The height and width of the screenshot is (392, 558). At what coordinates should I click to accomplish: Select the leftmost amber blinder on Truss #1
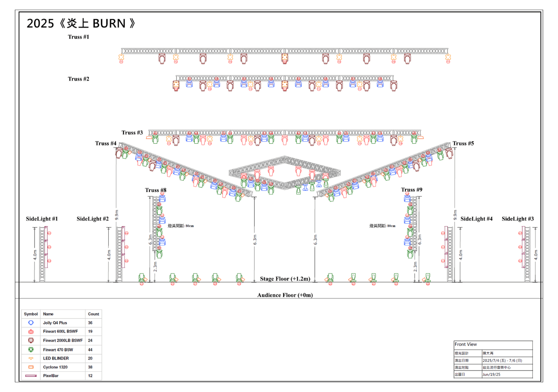coord(121,57)
